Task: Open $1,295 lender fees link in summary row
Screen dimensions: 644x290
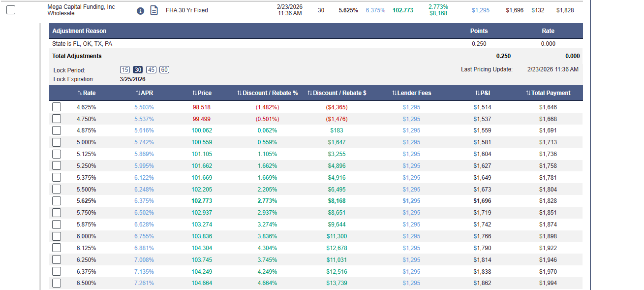Action: pos(481,10)
